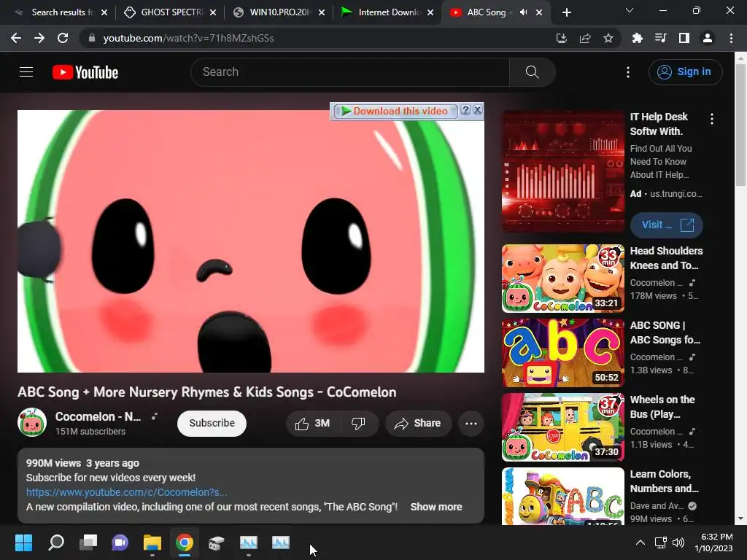The image size is (747, 560).
Task: Open Windows Start menu
Action: tap(23, 542)
